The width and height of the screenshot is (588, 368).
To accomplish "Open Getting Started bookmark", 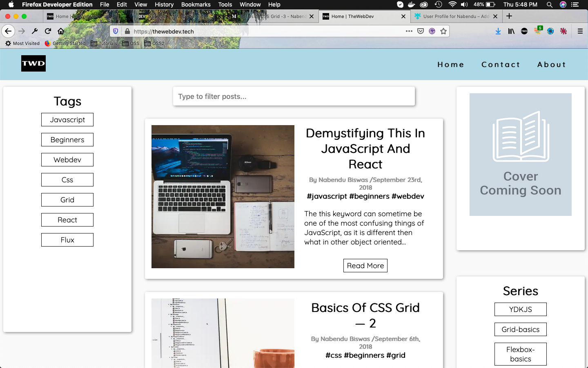I will [x=65, y=43].
